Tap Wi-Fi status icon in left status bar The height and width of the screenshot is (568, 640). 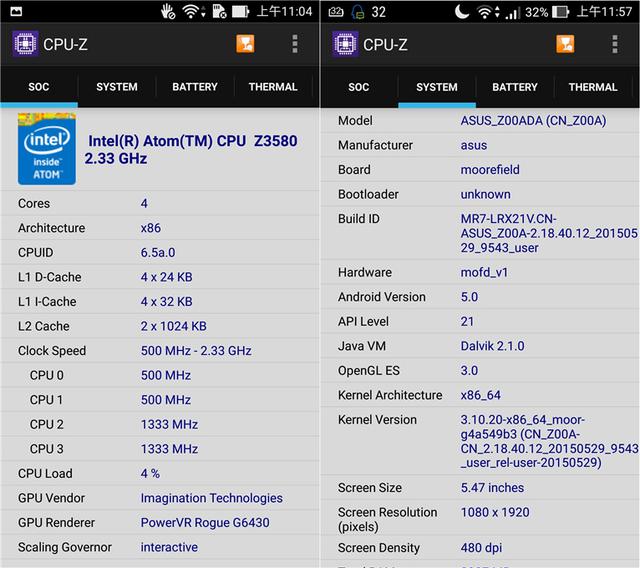(191, 11)
